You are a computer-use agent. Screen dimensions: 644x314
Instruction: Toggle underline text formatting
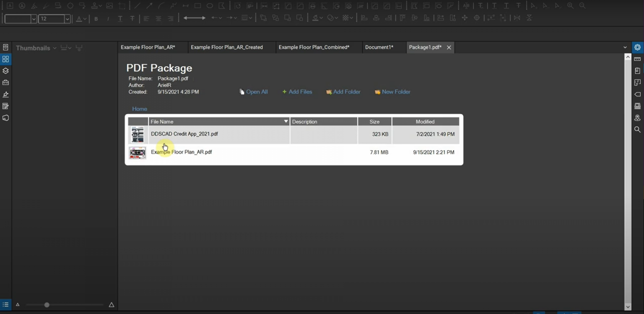pyautogui.click(x=119, y=18)
